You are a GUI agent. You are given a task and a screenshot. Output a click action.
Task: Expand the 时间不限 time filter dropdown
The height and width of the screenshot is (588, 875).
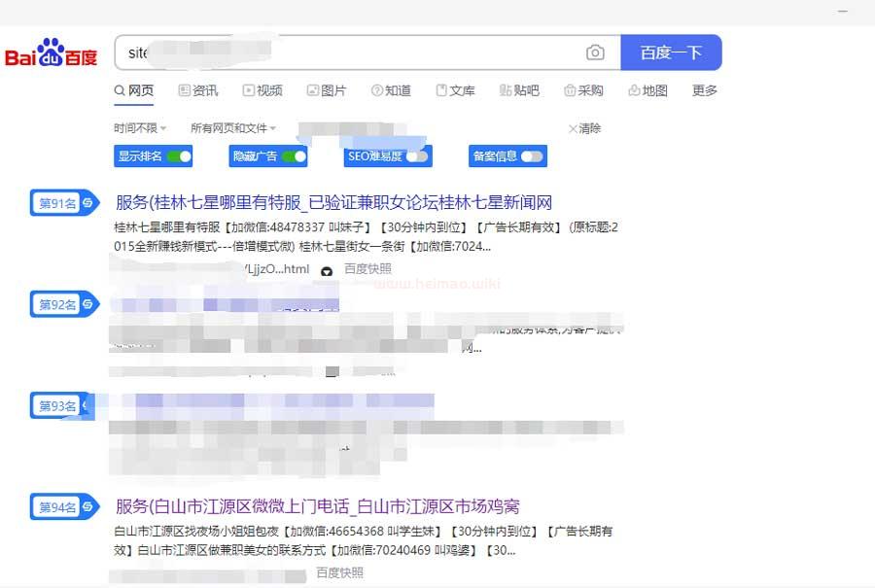tap(140, 128)
